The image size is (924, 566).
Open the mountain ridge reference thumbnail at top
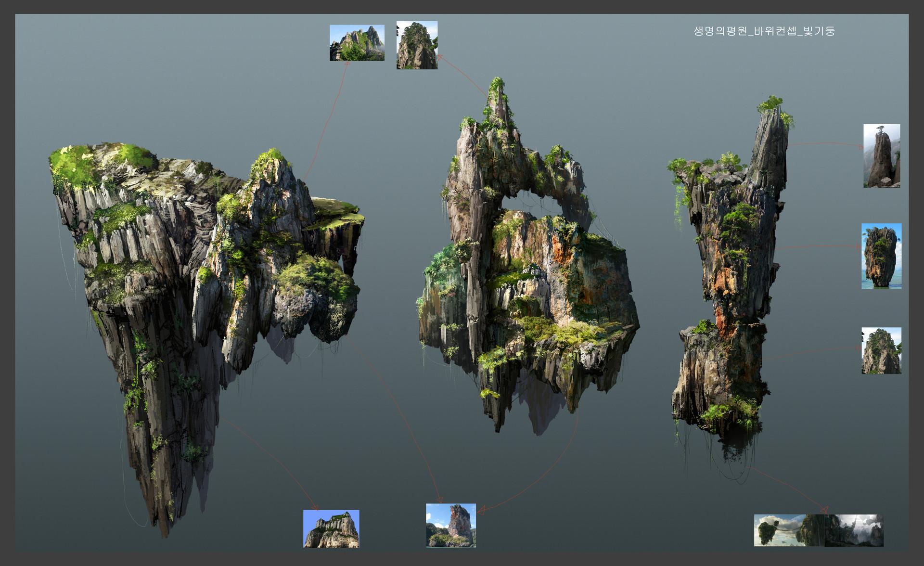[357, 43]
